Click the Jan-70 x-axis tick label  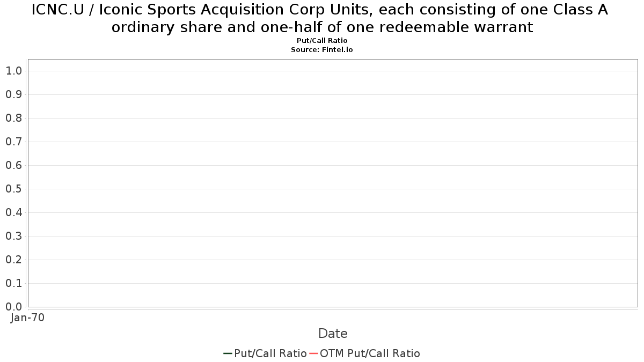pos(27,317)
